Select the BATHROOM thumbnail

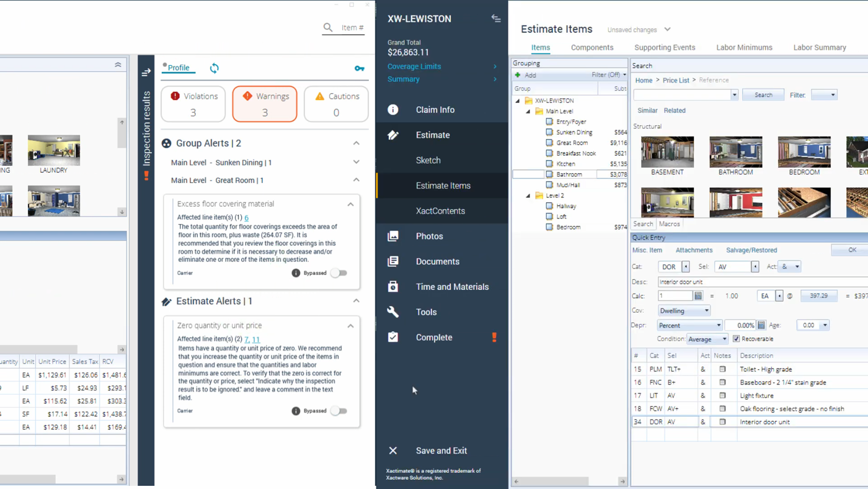[736, 152]
